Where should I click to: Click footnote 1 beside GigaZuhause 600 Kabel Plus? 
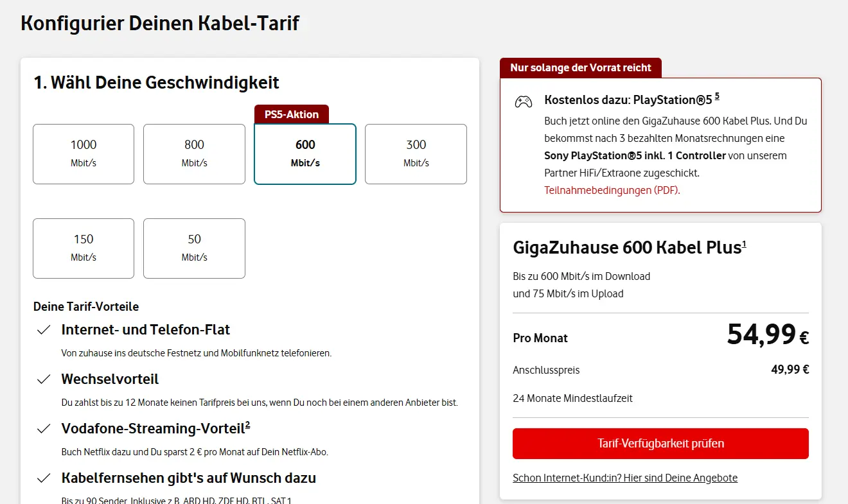pos(744,244)
